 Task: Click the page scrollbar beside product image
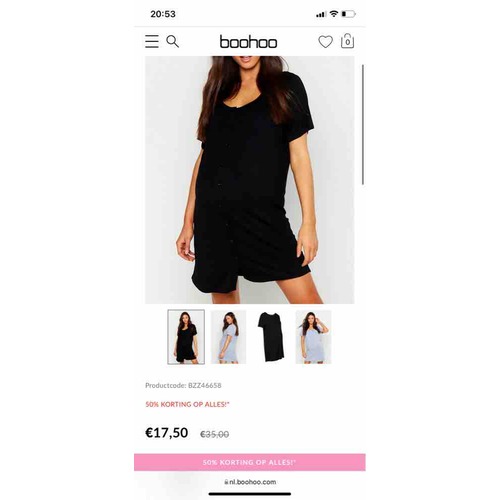tap(363, 125)
